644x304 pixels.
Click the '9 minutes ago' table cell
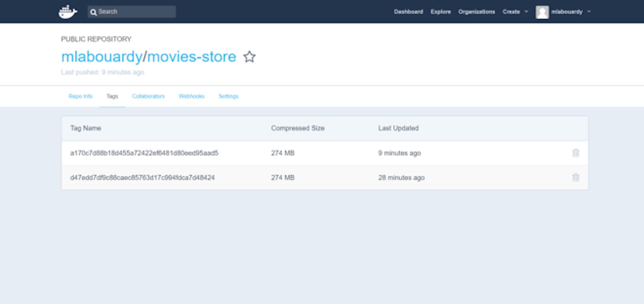pos(399,153)
